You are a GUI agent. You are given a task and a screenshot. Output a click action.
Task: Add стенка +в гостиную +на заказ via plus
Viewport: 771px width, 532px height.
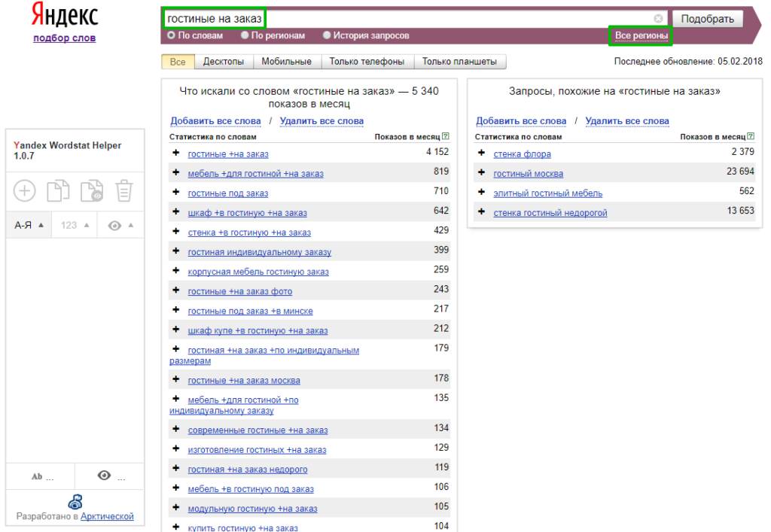coord(176,231)
